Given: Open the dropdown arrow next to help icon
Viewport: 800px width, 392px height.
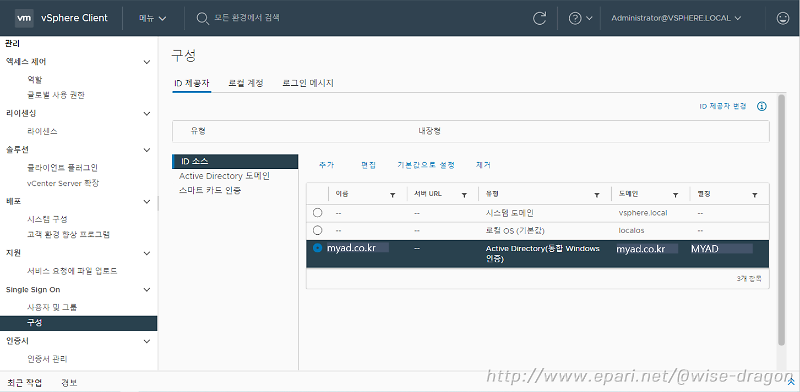Looking at the screenshot, I should 589,18.
